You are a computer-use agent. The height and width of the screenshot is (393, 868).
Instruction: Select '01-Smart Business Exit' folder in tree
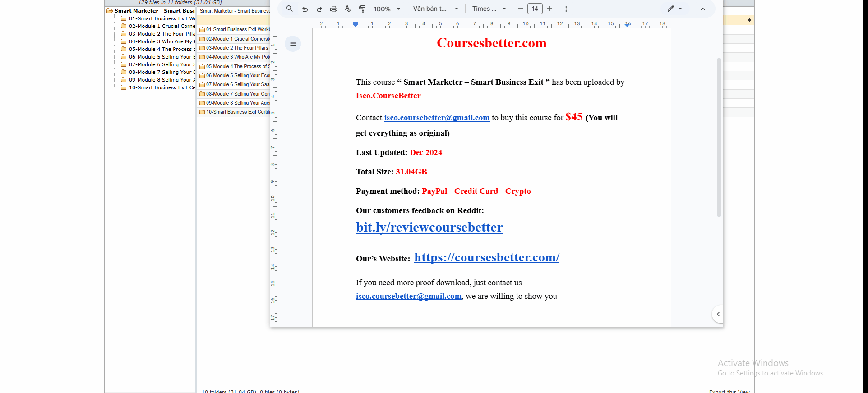point(162,18)
